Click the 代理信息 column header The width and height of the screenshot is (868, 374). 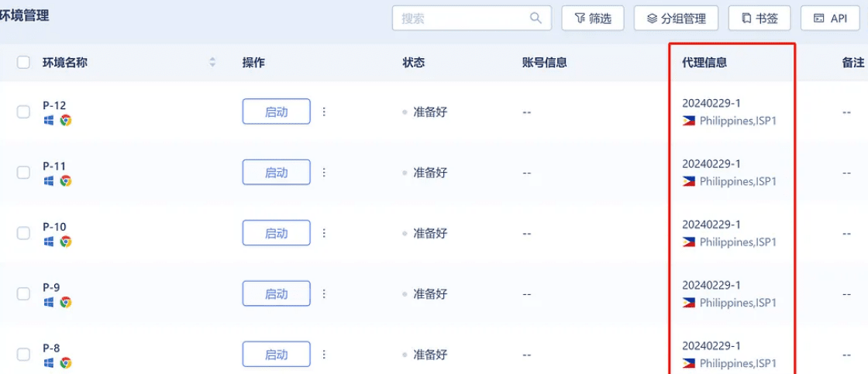coord(704,63)
